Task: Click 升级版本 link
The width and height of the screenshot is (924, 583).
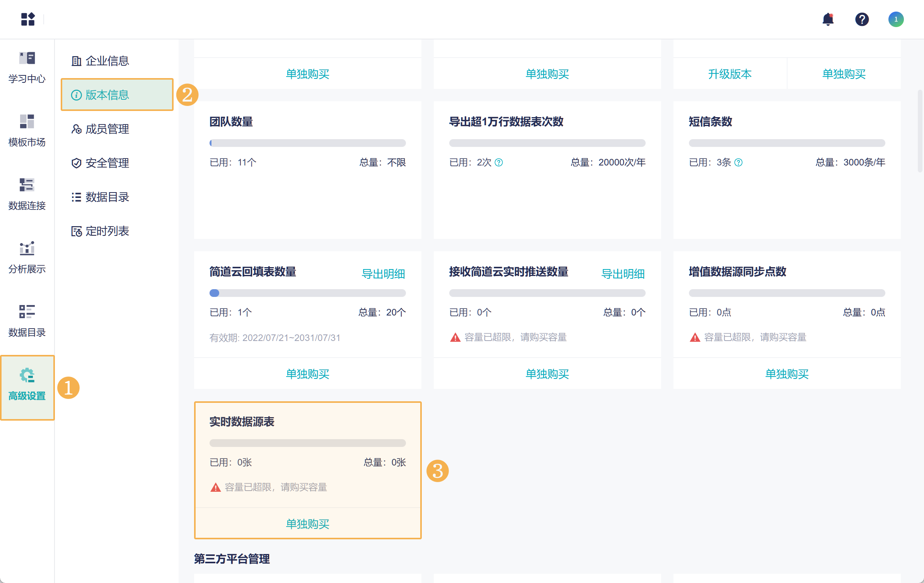Action: [x=730, y=74]
